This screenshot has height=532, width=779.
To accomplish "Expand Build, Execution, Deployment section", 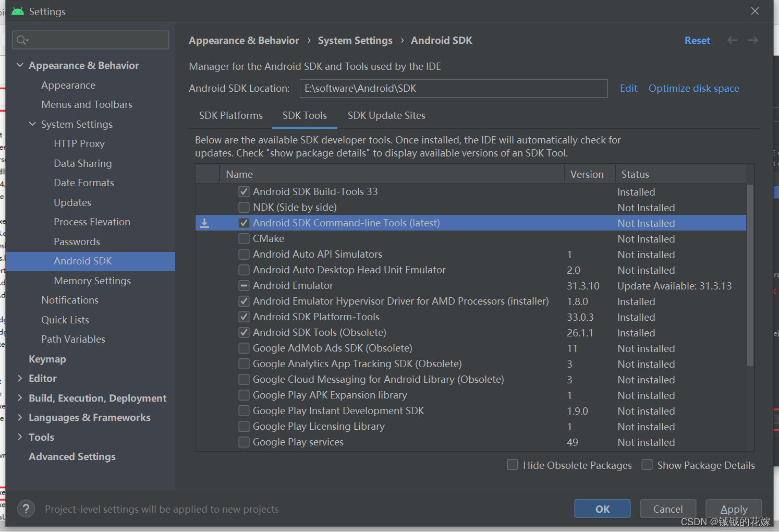I will (20, 398).
